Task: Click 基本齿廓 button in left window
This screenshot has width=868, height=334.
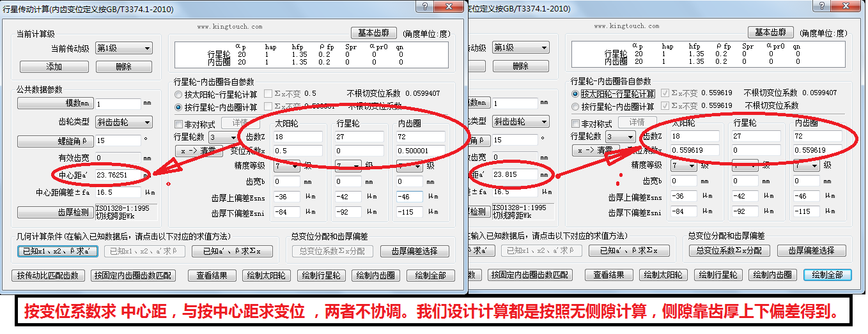Action: [x=374, y=33]
